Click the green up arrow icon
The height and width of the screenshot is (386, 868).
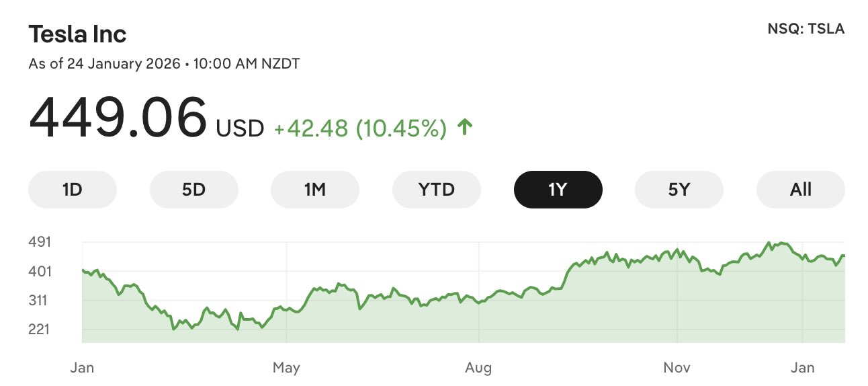coord(464,127)
